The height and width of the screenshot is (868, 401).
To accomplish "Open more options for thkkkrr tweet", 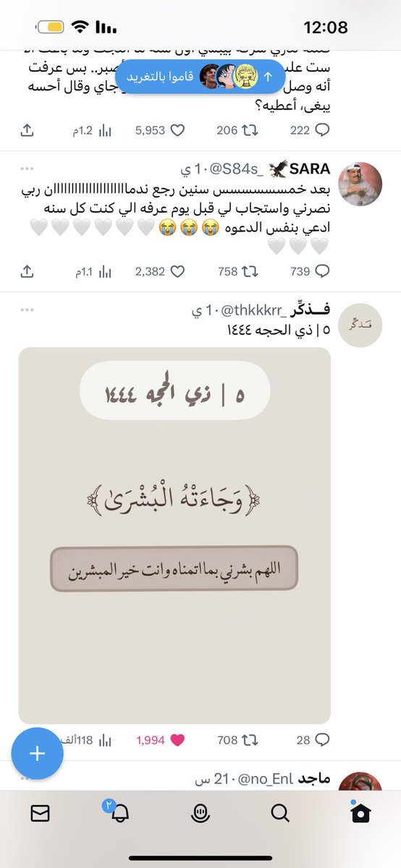I will point(28,310).
